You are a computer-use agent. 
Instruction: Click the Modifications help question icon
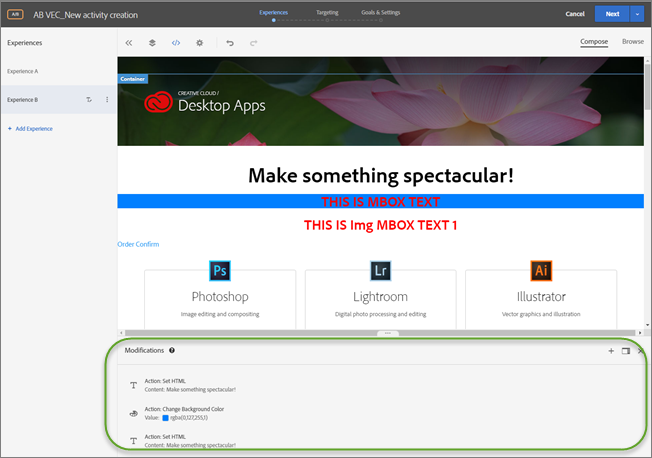point(172,350)
